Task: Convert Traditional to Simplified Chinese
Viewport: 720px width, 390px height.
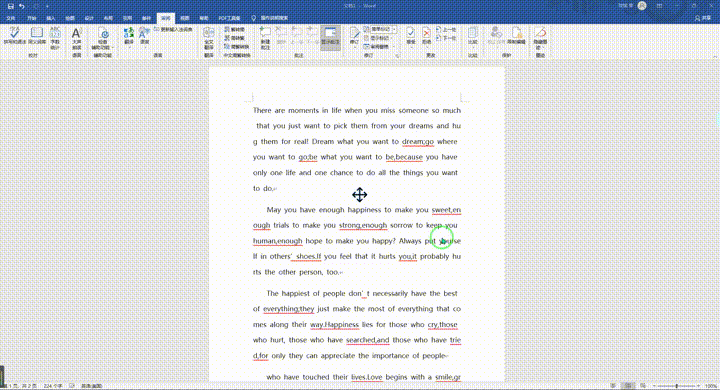Action: [x=234, y=29]
